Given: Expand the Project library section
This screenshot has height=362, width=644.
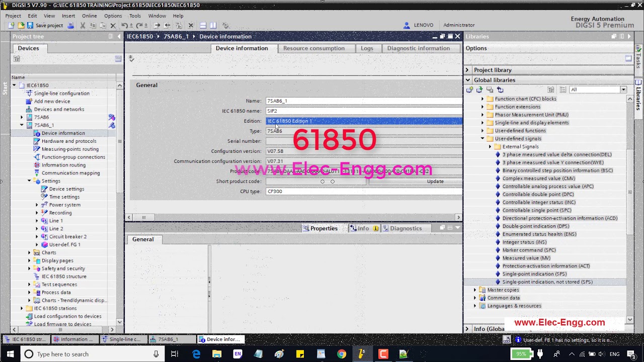Looking at the screenshot, I should tap(467, 70).
